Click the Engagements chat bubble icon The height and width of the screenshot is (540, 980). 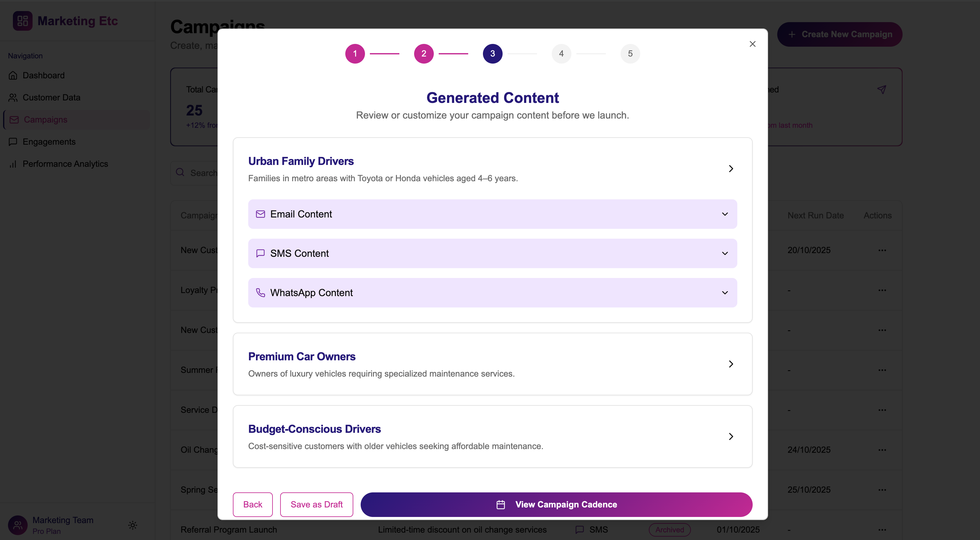[x=13, y=142]
